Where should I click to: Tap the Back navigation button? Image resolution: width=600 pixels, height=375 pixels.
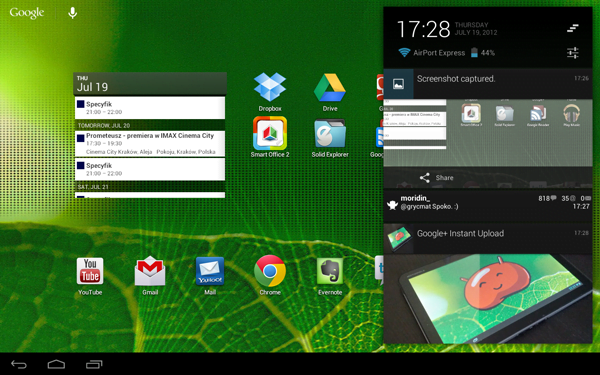[x=18, y=364]
